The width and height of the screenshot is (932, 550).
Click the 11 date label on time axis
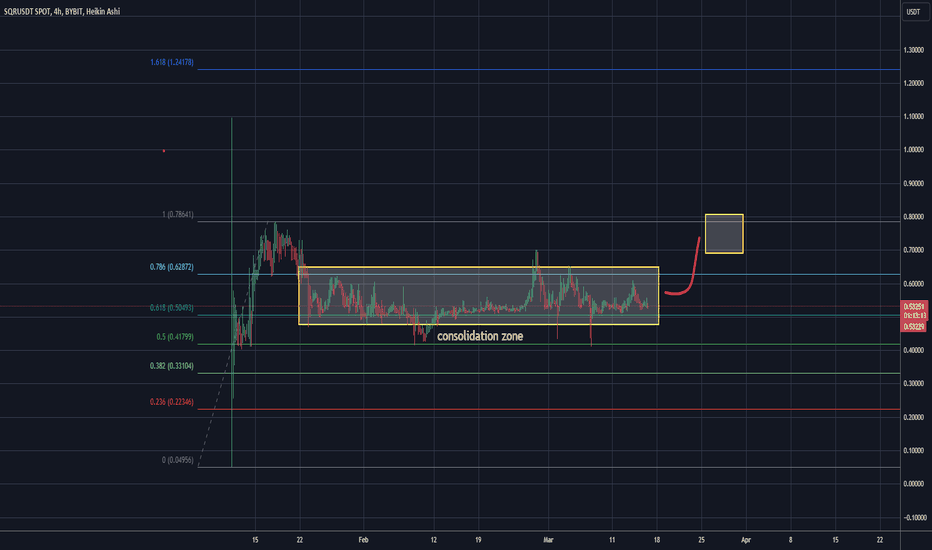tap(612, 540)
